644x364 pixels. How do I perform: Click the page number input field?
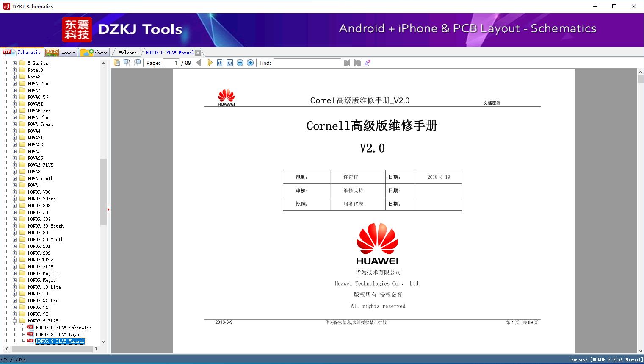(x=171, y=63)
